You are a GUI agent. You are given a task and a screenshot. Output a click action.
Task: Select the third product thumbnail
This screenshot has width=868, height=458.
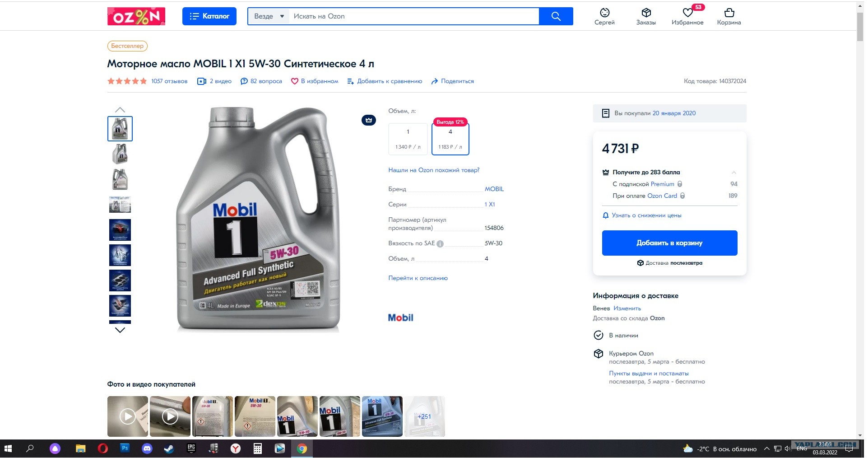120,179
